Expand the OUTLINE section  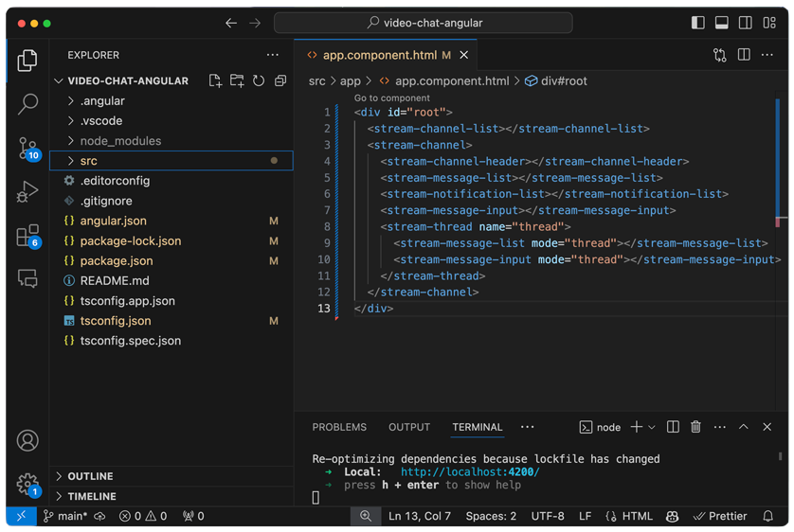(171, 476)
